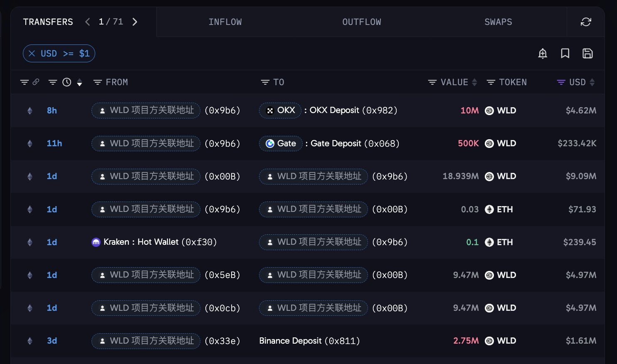
Task: Open the Ethereum chain icon in the 11h row
Action: coord(30,143)
